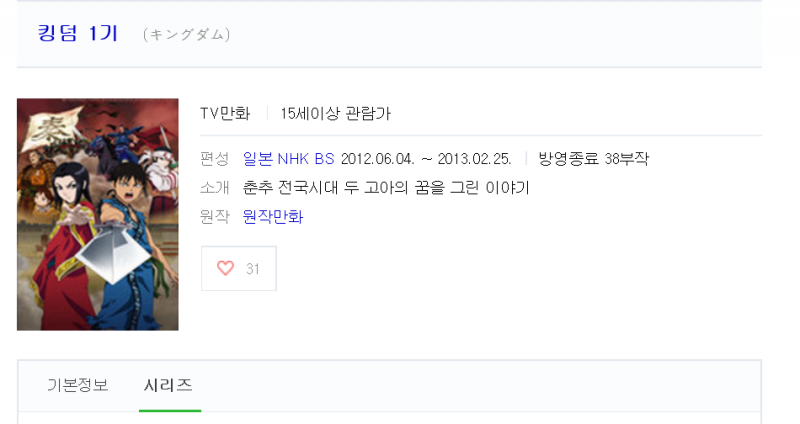Viewport: 800px width, 424px height.
Task: Open the Kingdom anime poster thumbnail
Action: click(97, 214)
